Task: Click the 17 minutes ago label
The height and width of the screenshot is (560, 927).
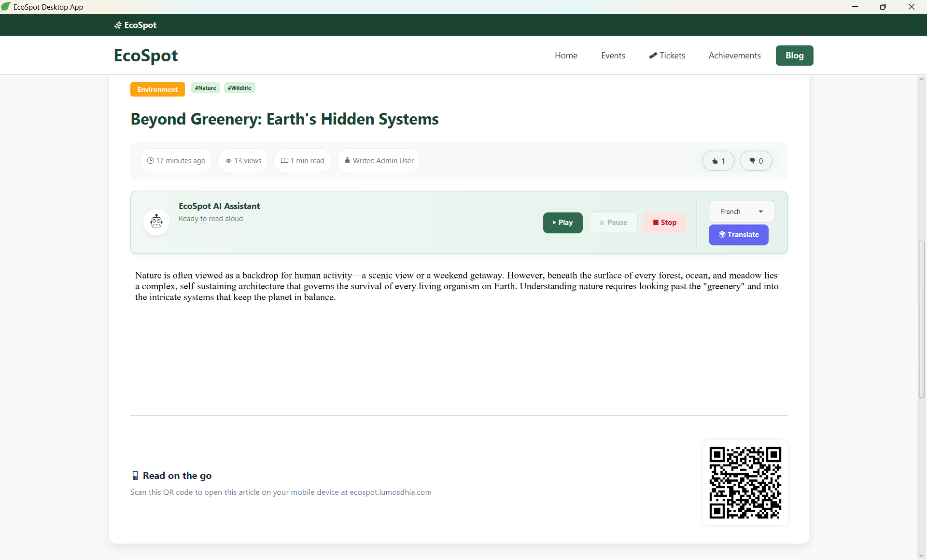Action: 176,161
